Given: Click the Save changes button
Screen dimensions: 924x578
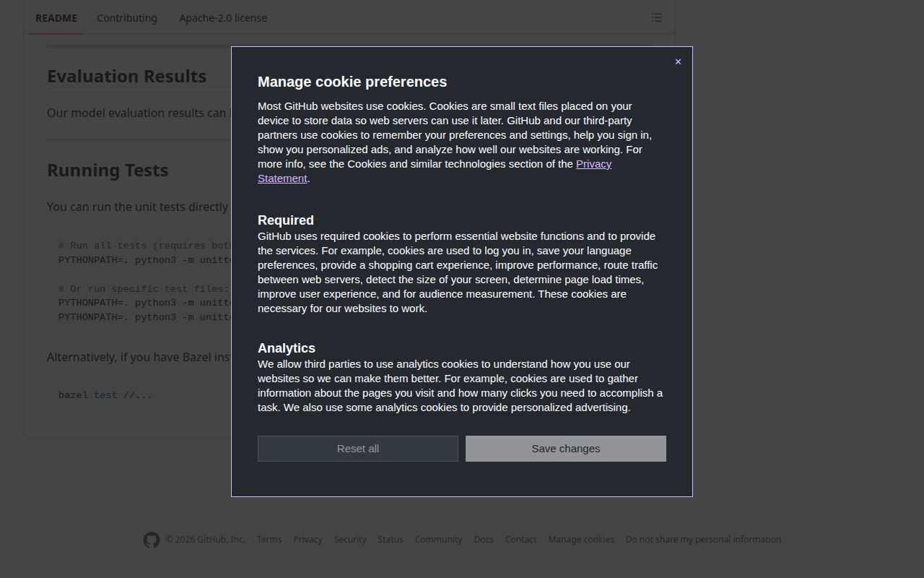Looking at the screenshot, I should [566, 449].
